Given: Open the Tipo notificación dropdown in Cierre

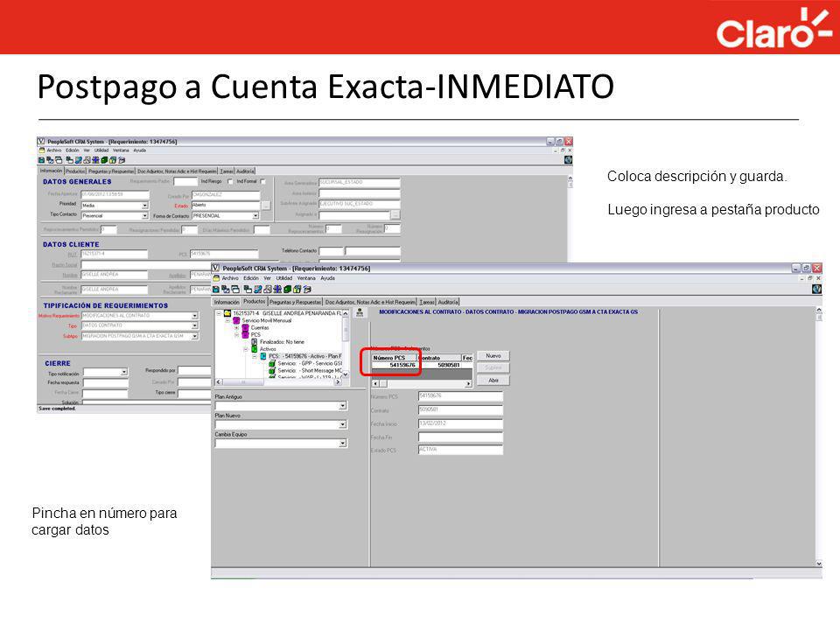Looking at the screenshot, I should click(x=123, y=372).
